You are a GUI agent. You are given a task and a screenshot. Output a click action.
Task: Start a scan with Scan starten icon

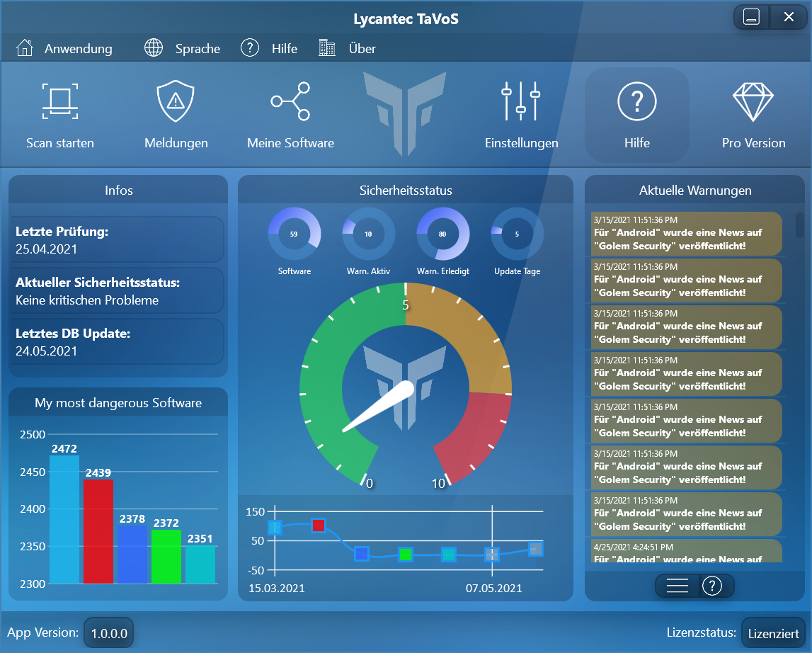coord(60,101)
